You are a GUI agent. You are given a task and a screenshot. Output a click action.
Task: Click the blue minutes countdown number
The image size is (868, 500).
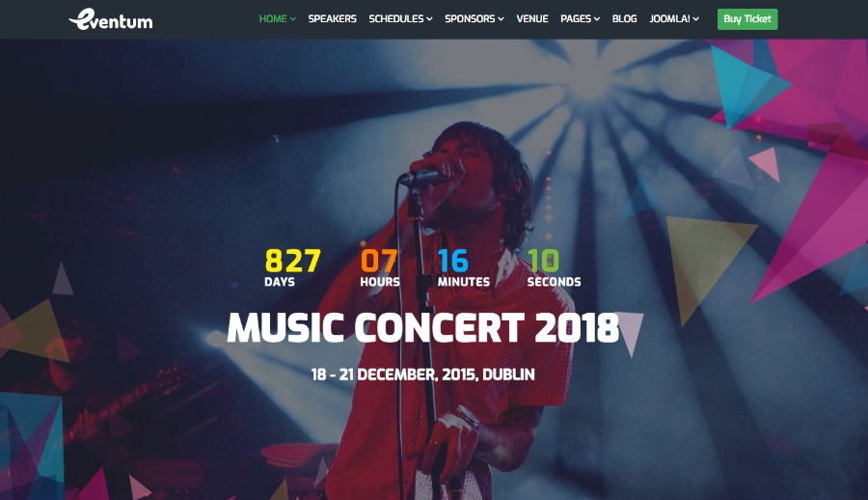point(453,261)
